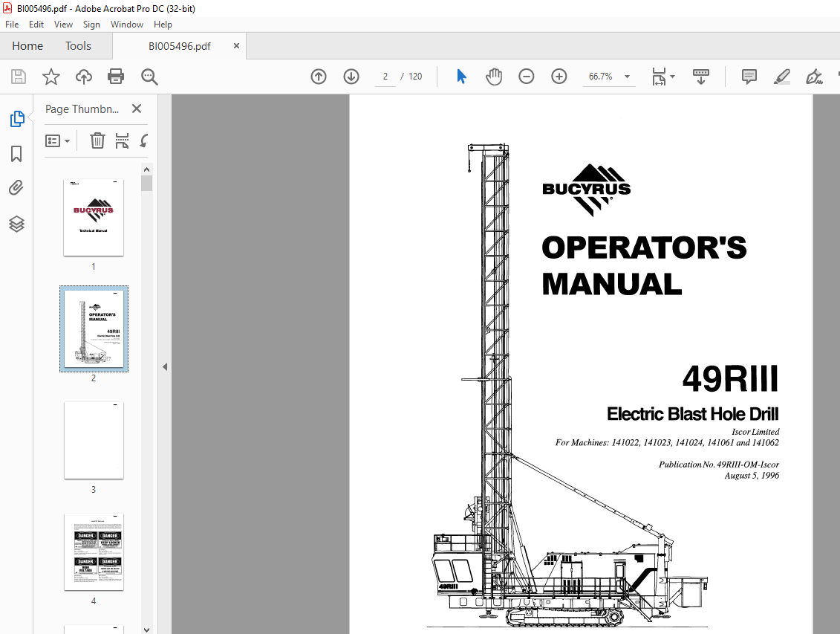Open thumbnails options dropdown menu
This screenshot has height=634, width=840.
58,141
